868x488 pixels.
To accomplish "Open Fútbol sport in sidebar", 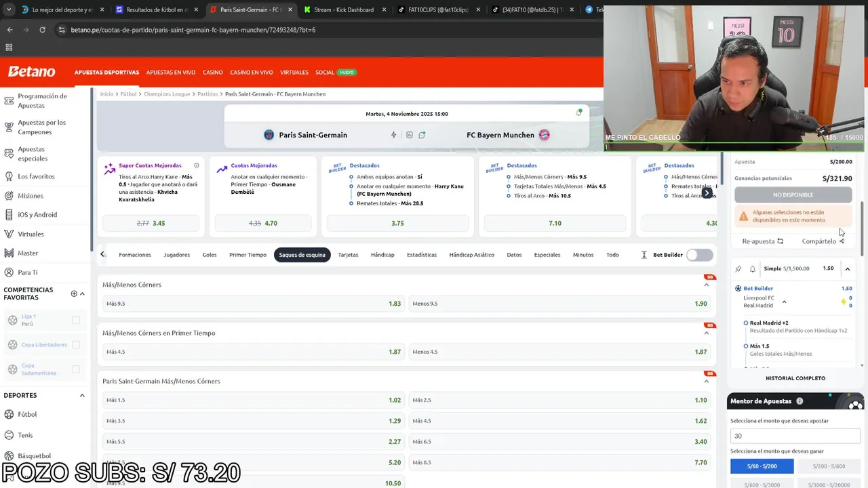I will pyautogui.click(x=27, y=414).
